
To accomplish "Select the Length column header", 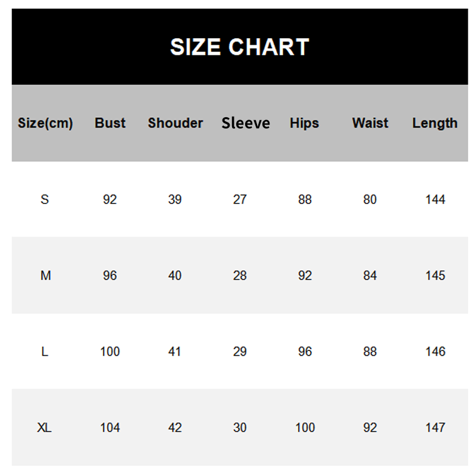I will (435, 123).
